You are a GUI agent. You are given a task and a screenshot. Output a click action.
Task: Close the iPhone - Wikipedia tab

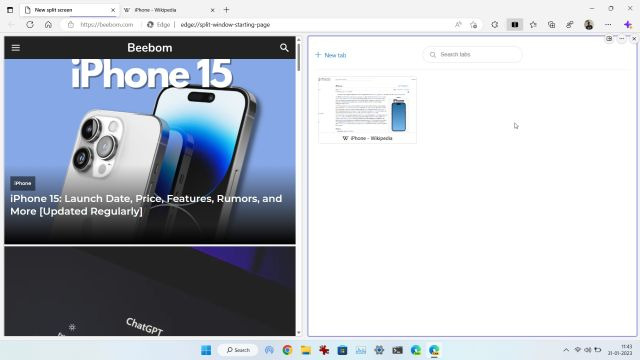212,10
